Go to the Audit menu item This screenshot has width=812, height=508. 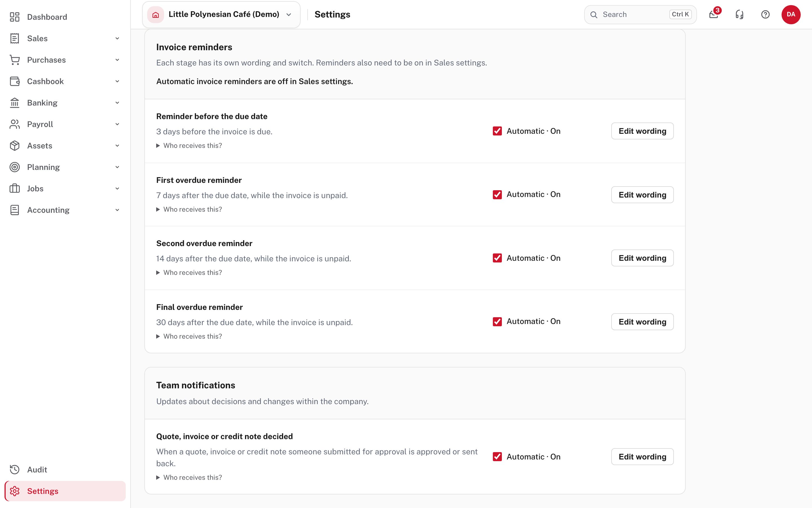point(65,469)
